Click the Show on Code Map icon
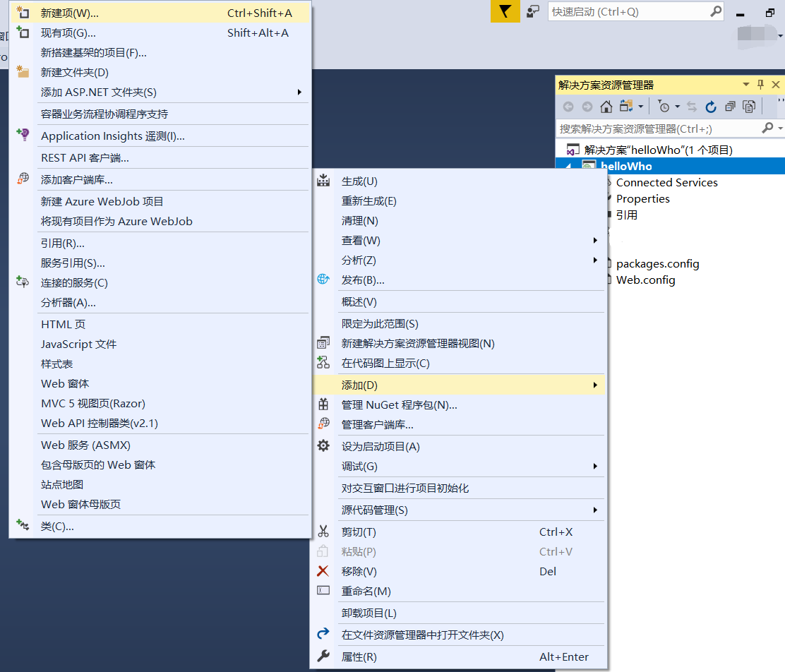Screen dimensions: 785x672 323,363
